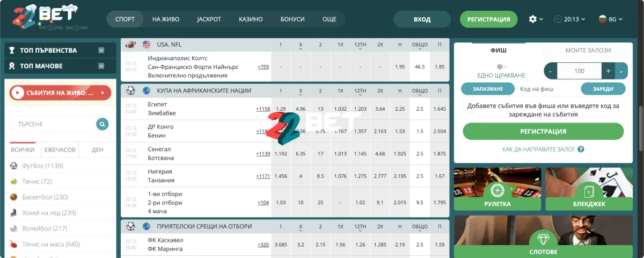The width and height of the screenshot is (644, 258).
Task: Click the soccer ball icon for Приятелски срещи
Action: (131, 226)
